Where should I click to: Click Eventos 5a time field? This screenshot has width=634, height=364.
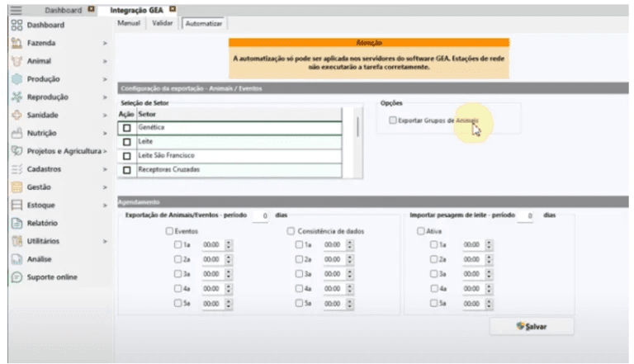pyautogui.click(x=214, y=304)
